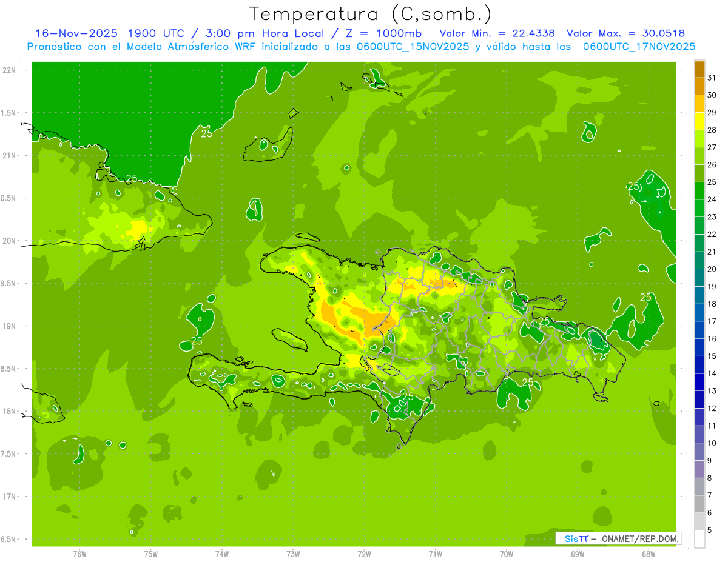Click the "ONAMET/REP.DOM." credit label

pos(640,538)
